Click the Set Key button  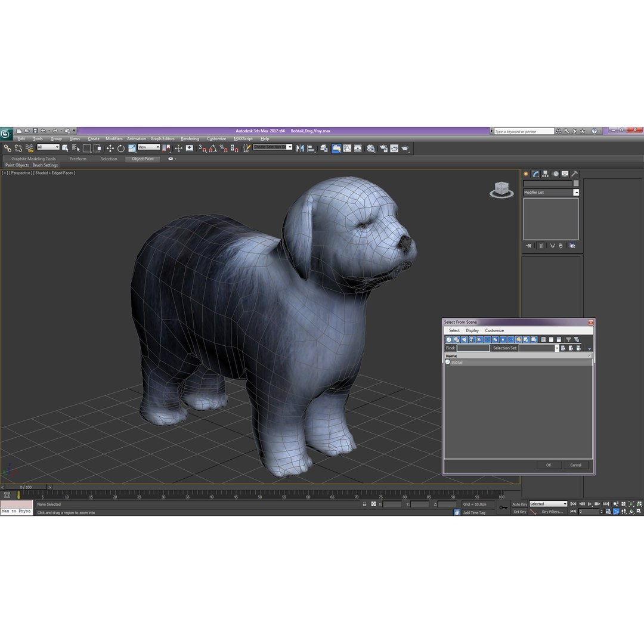[519, 512]
